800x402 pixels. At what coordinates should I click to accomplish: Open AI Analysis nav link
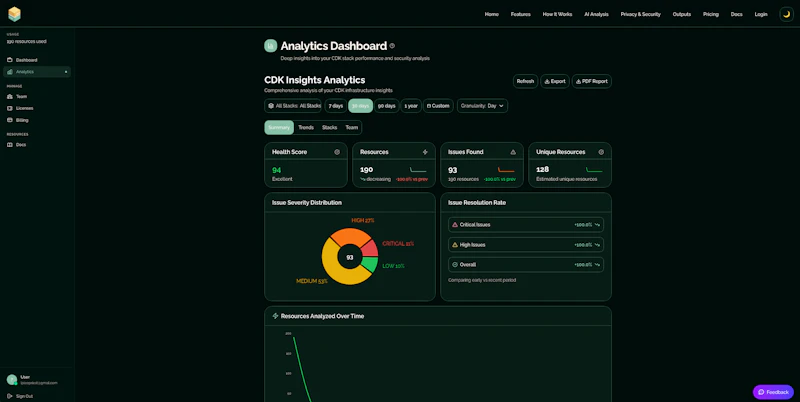(x=596, y=14)
